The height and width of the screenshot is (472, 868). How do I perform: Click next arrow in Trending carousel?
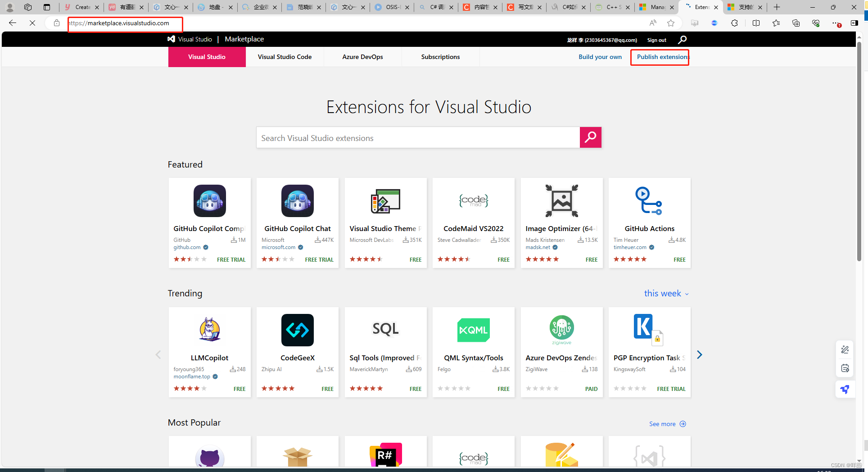[699, 355]
